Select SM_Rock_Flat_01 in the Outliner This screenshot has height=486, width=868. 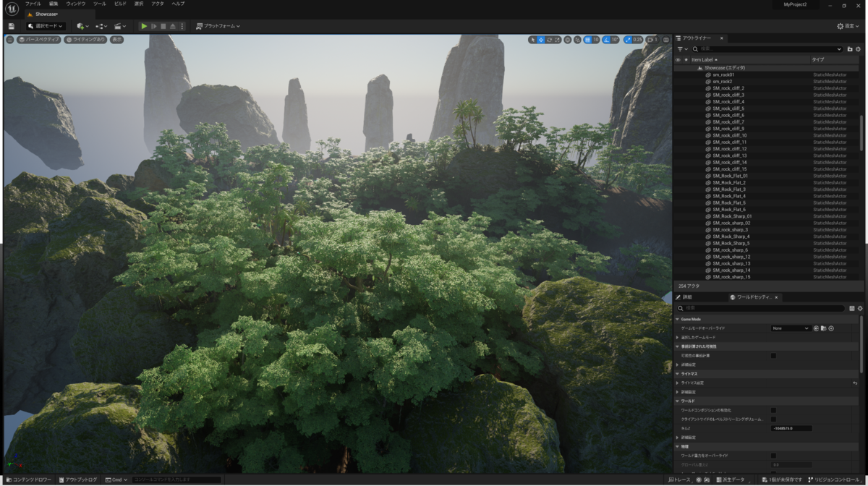(730, 176)
